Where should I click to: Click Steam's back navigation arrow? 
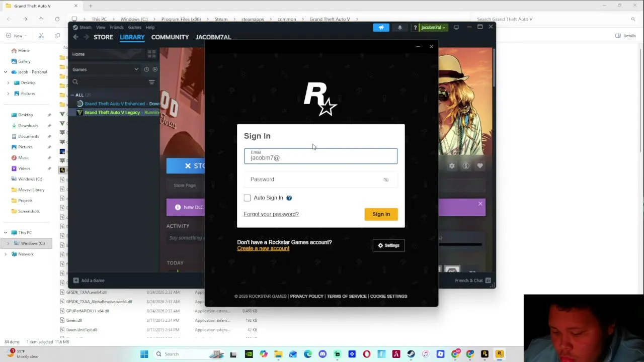click(75, 37)
